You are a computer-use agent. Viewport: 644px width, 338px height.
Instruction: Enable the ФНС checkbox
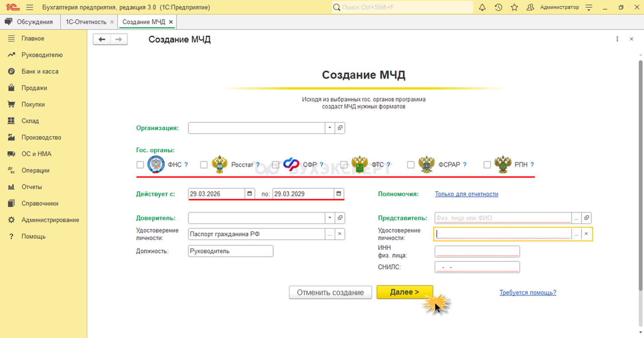click(140, 165)
